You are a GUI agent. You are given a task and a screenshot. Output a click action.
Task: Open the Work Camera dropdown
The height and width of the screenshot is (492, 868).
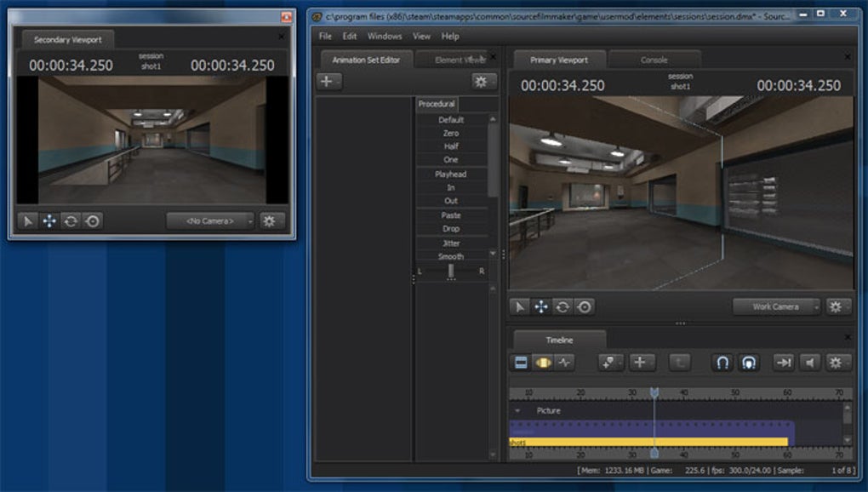[x=777, y=306]
